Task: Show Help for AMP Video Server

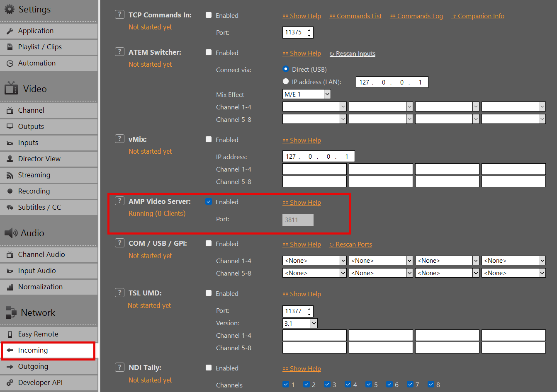Action: 302,202
